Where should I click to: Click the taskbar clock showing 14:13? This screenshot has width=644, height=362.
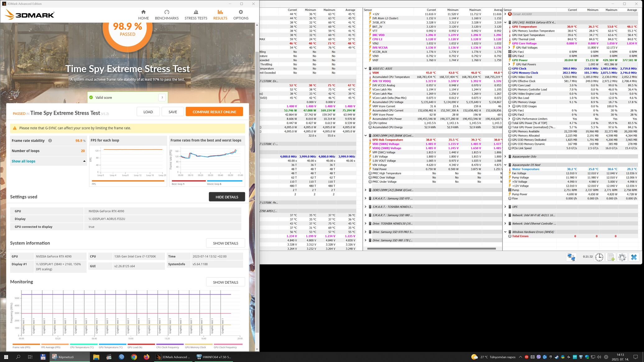click(x=620, y=357)
